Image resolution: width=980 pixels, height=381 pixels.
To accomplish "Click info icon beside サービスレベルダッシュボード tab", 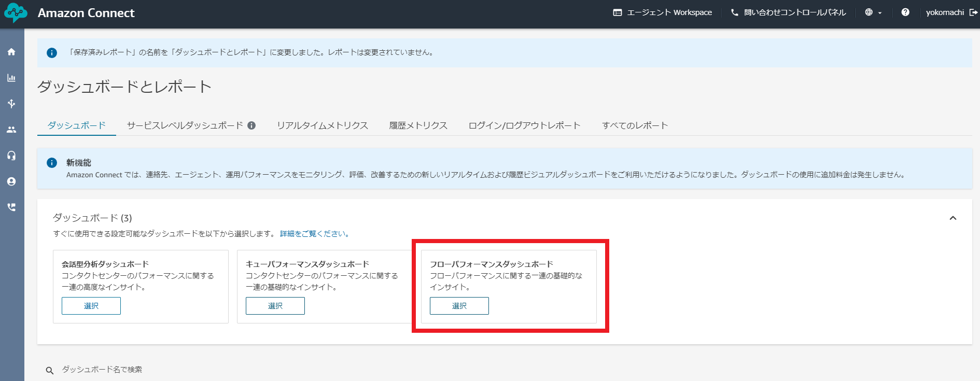I will pyautogui.click(x=251, y=125).
